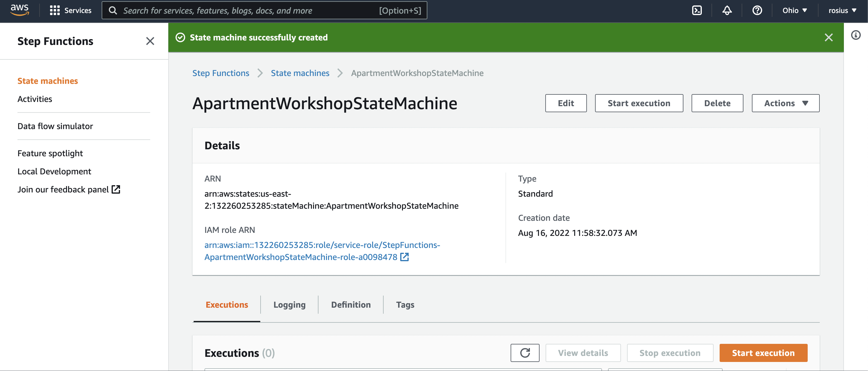The width and height of the screenshot is (868, 371).
Task: Click the Executions (0) heading
Action: (x=239, y=353)
